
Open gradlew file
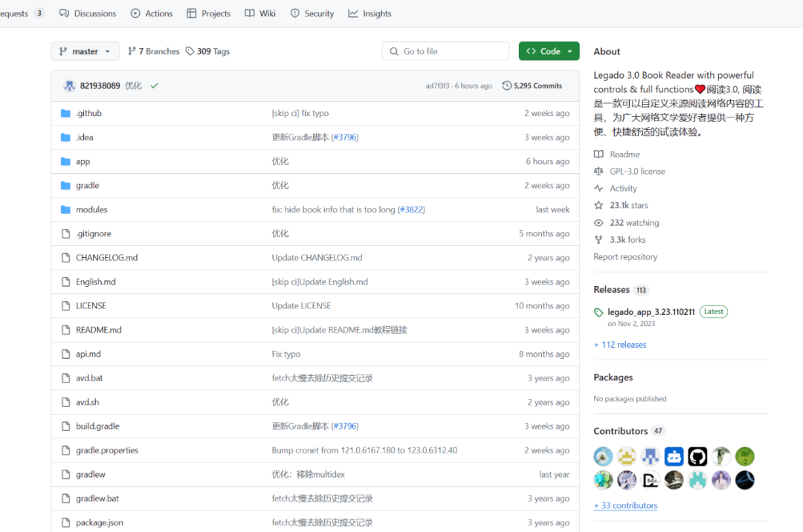(x=91, y=474)
